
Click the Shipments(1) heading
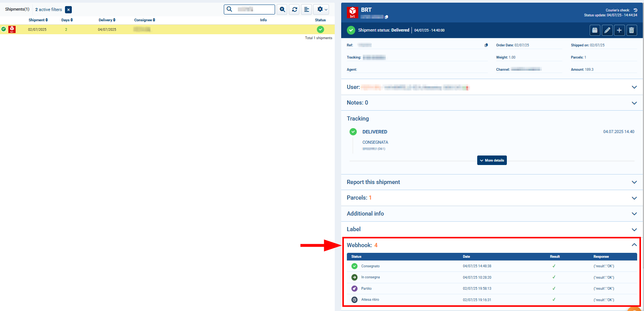pyautogui.click(x=17, y=9)
